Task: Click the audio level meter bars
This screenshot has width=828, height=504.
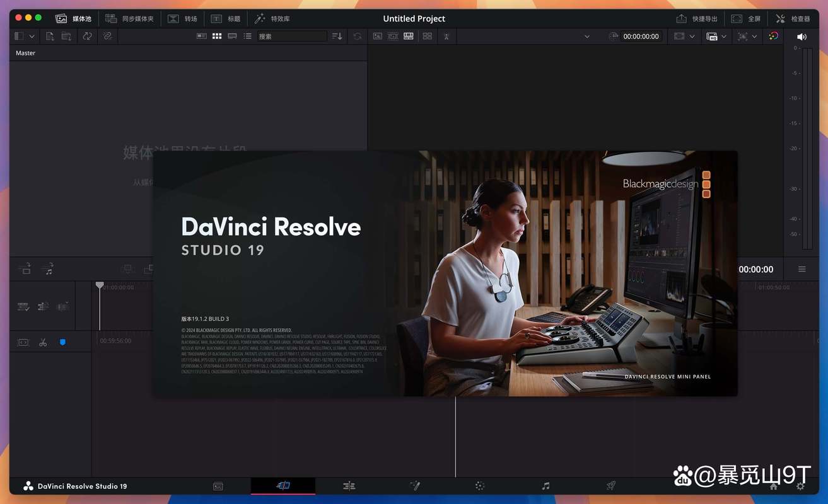Action: pyautogui.click(x=807, y=149)
